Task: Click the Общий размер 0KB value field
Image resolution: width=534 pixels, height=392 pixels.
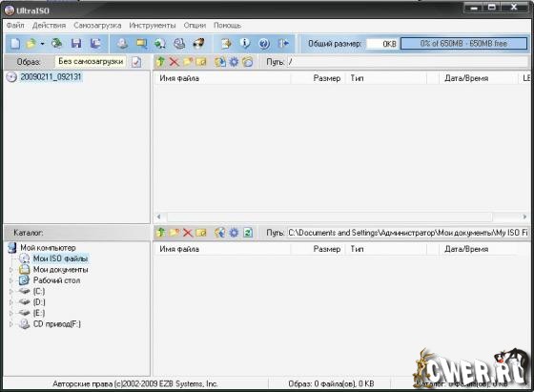Action: (381, 44)
